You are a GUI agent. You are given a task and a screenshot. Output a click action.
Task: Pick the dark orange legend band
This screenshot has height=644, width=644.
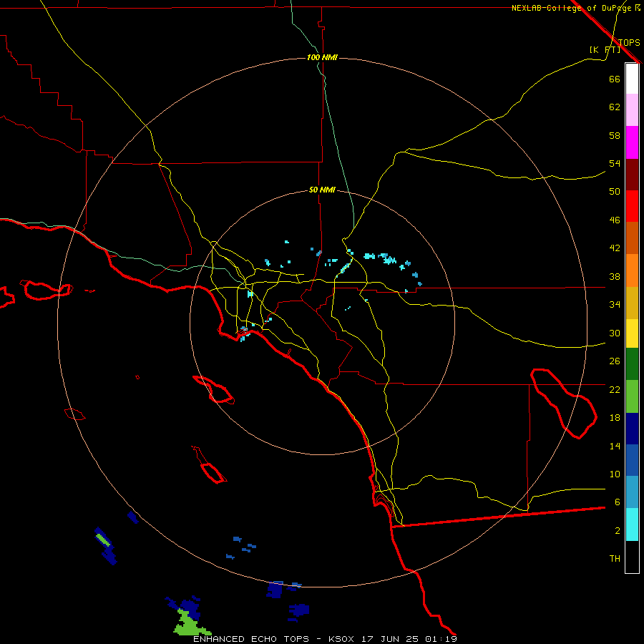[x=632, y=238]
